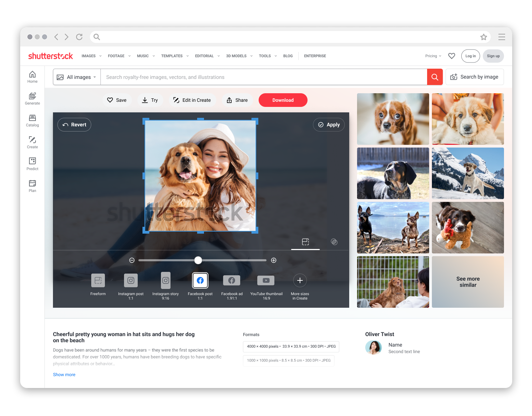Screen dimensions: 532x416
Task: Expand the MUSIC menu dropdown
Action: point(146,56)
